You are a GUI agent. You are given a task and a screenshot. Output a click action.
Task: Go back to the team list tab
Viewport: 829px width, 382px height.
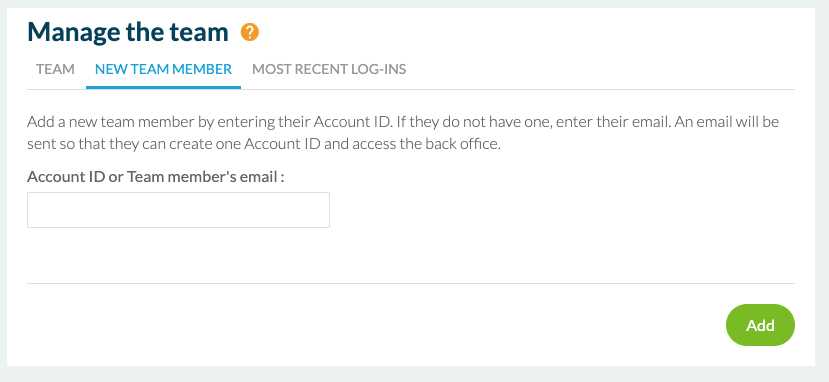(x=56, y=69)
